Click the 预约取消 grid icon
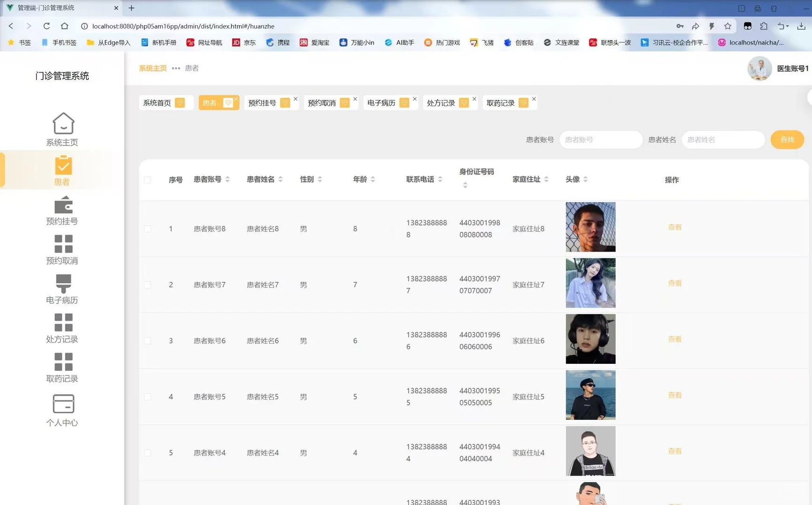 pos(62,244)
